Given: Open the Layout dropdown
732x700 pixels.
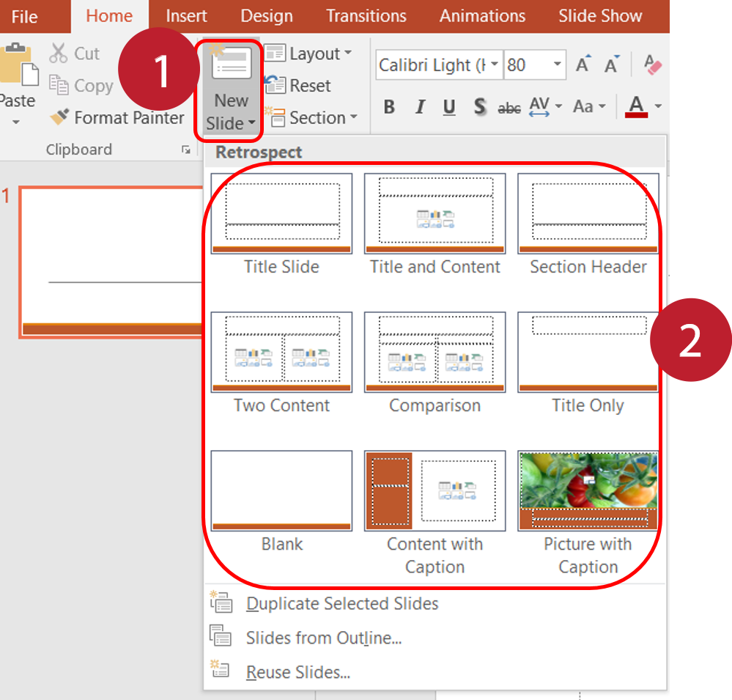Looking at the screenshot, I should point(308,54).
